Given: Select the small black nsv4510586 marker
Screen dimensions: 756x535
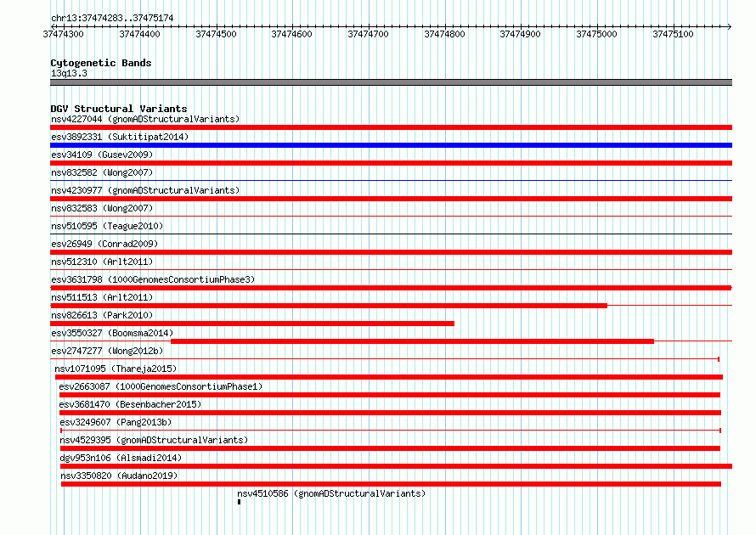Looking at the screenshot, I should coord(239,502).
